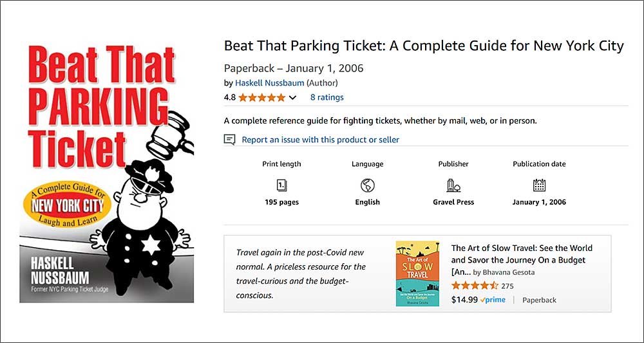The image size is (644, 343).
Task: Click the print length pages icon
Action: 281,185
